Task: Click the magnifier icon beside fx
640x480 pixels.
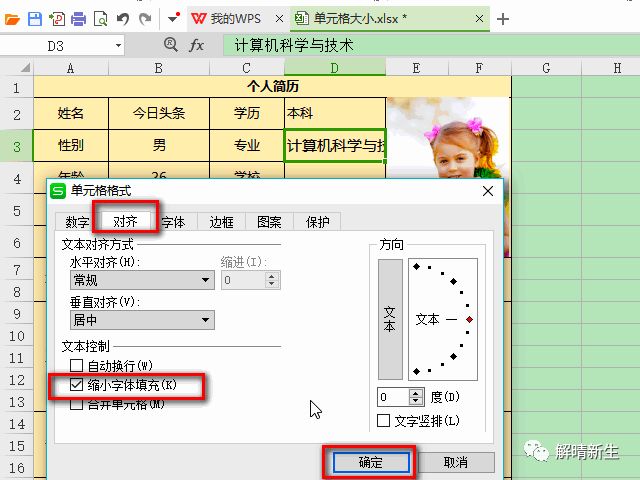Action: point(169,45)
